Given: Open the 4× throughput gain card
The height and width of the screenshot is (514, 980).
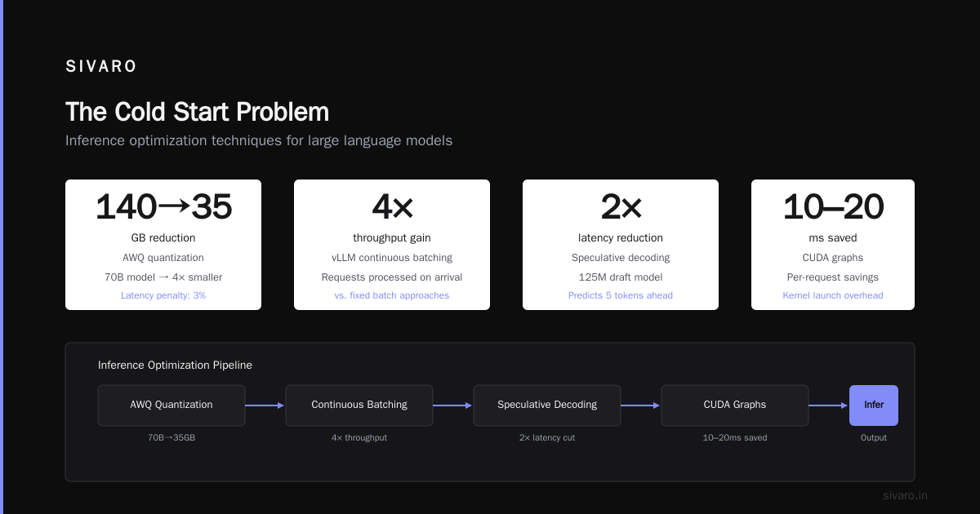Looking at the screenshot, I should pyautogui.click(x=392, y=245).
